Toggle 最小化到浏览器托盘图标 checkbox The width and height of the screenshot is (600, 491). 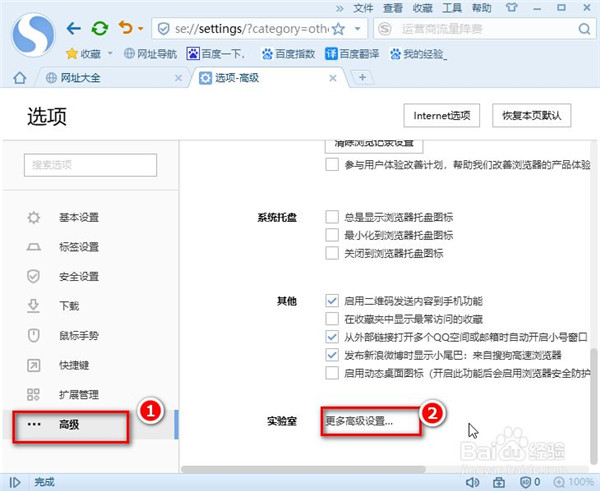coord(332,235)
